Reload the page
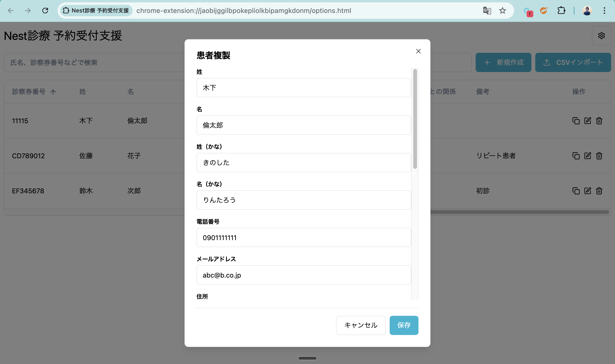The image size is (615, 364). coord(45,11)
